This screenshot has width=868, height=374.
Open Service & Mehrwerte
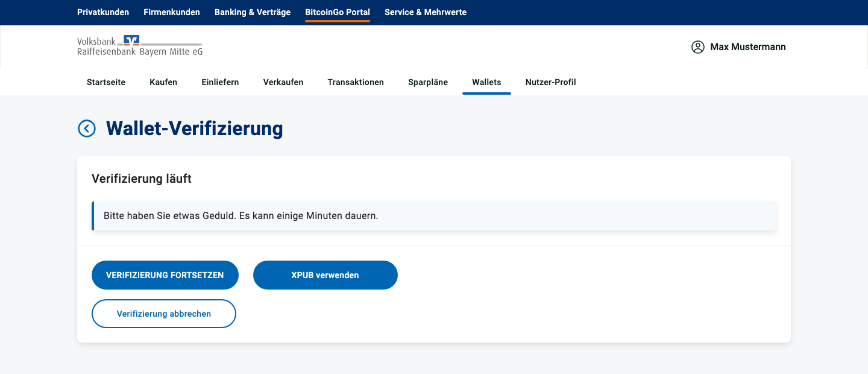pos(426,12)
